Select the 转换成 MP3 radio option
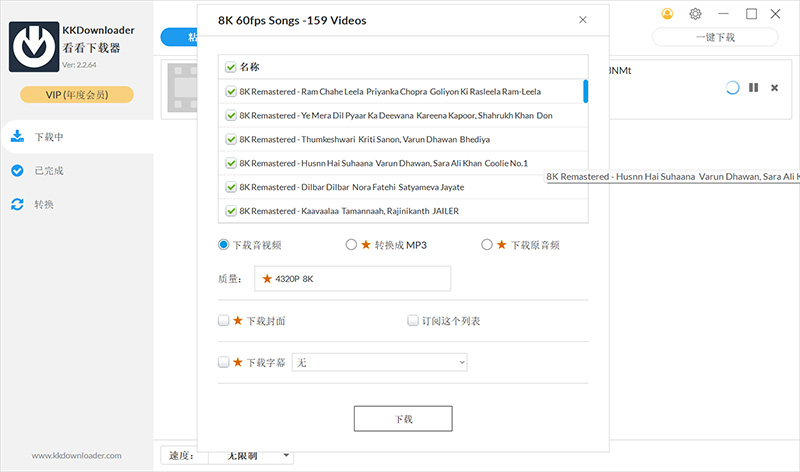 click(351, 245)
